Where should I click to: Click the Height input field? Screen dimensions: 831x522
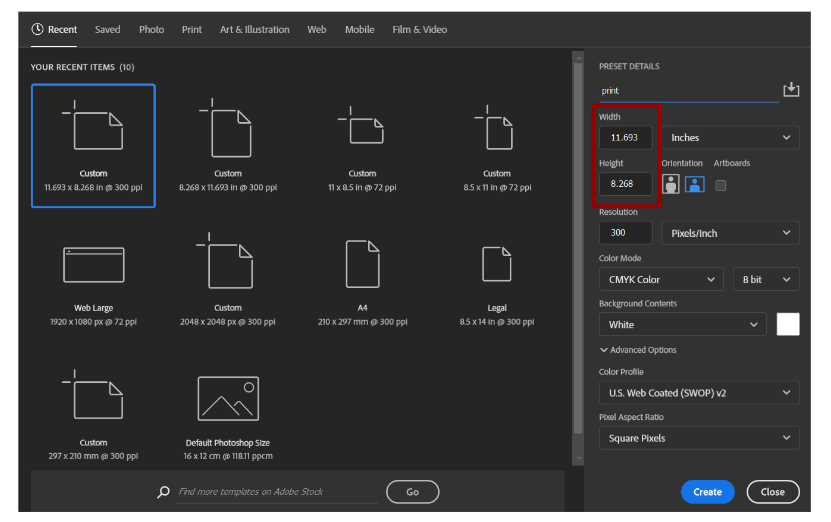tap(625, 184)
